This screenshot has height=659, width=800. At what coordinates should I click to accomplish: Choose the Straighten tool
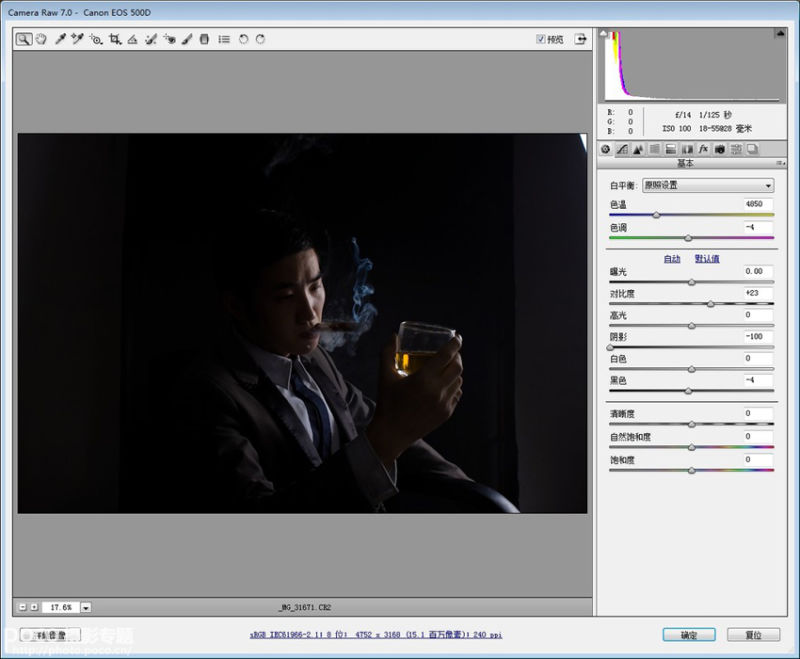tap(132, 39)
